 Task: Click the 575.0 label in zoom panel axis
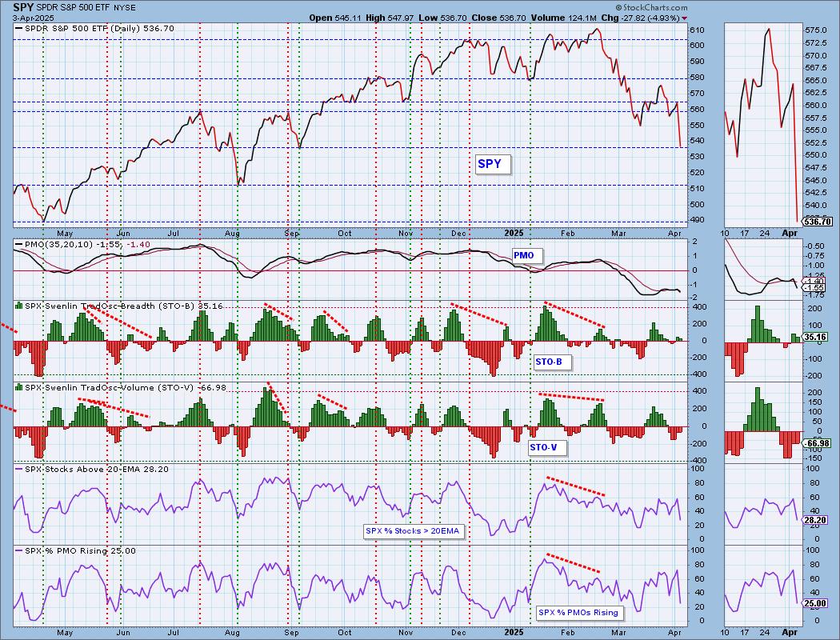tap(815, 30)
